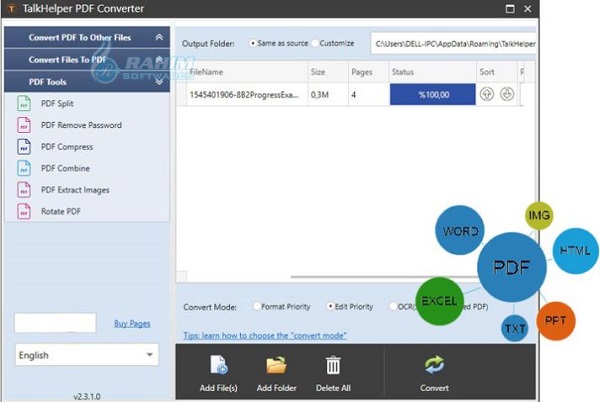Click the horizontal scrollbar of file list
The image size is (600, 402).
[x=383, y=277]
